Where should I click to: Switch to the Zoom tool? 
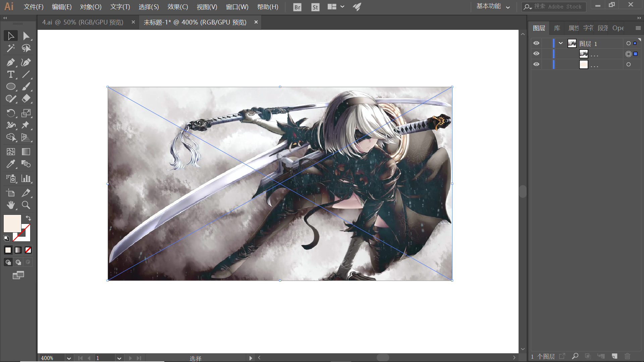click(26, 205)
